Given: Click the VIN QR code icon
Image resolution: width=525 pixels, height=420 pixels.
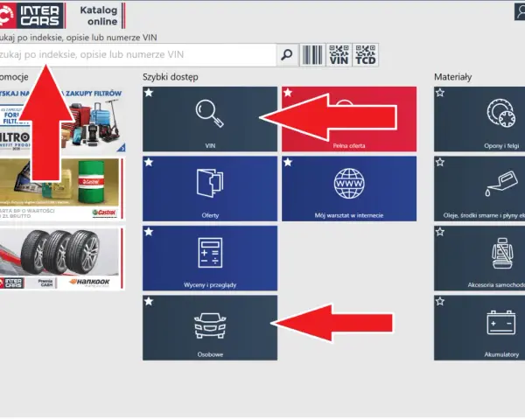Looking at the screenshot, I should click(x=339, y=54).
